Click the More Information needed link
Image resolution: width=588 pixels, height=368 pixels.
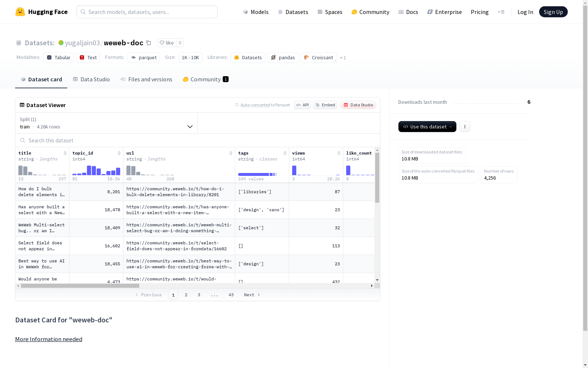point(49,339)
